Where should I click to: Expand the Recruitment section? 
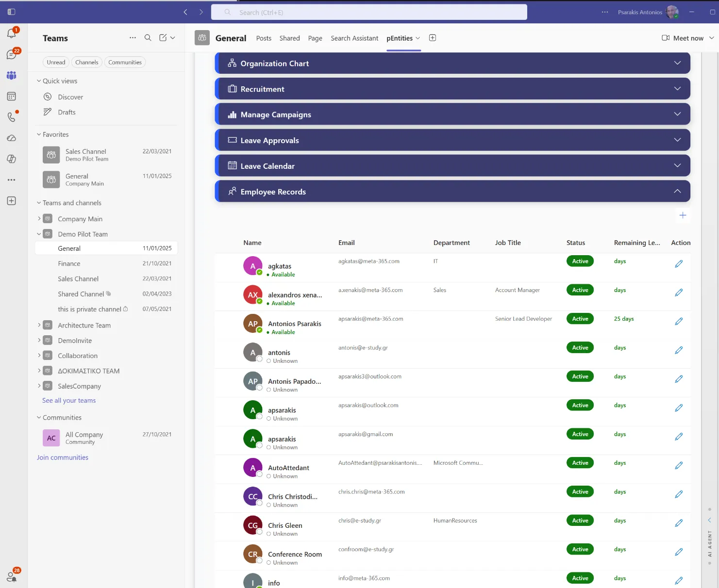pos(452,89)
